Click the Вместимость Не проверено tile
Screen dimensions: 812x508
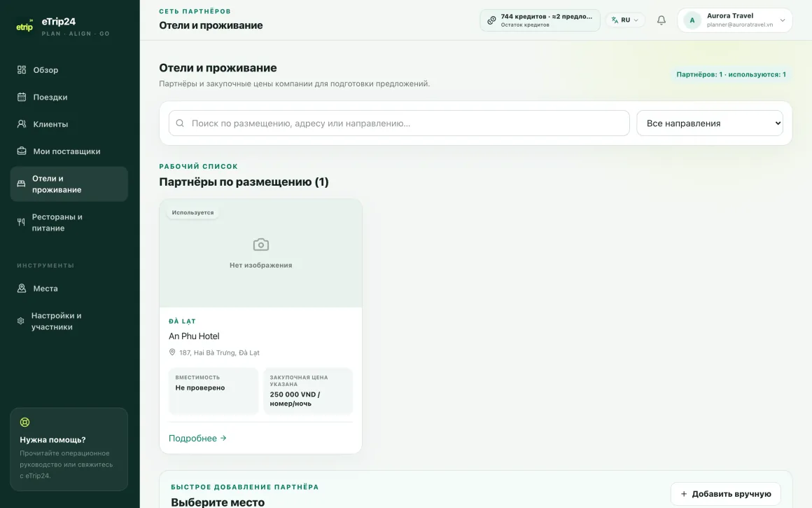point(213,391)
